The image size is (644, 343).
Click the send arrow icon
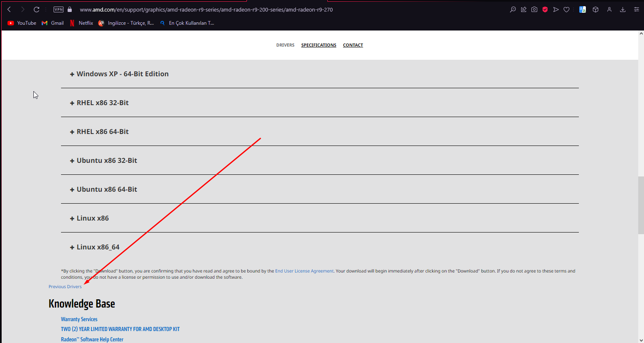556,9
